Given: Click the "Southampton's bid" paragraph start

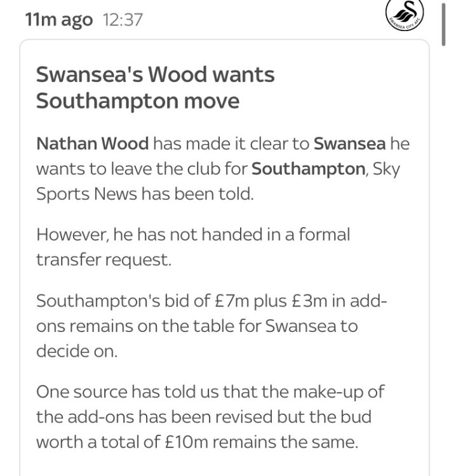Looking at the screenshot, I should [117, 300].
